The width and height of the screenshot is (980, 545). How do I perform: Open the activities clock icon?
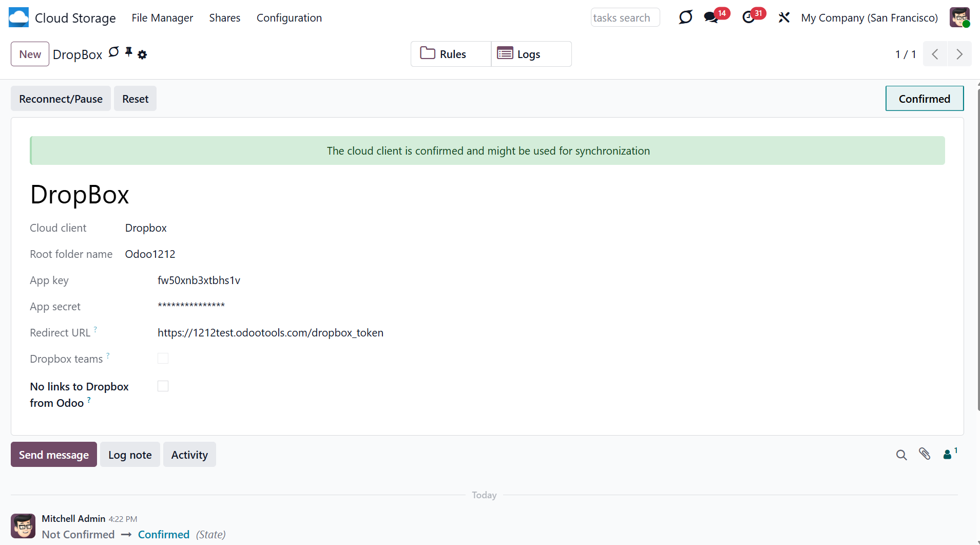(x=748, y=17)
